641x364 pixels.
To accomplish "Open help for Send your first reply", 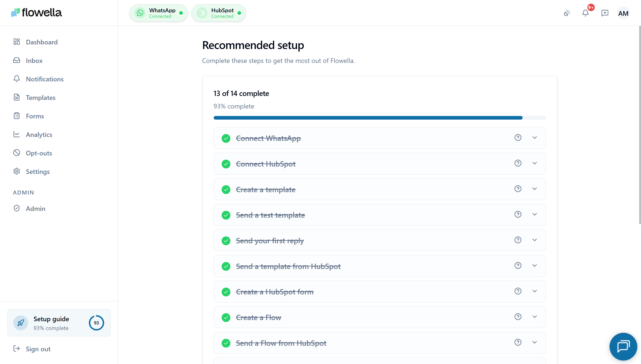I will pyautogui.click(x=518, y=240).
